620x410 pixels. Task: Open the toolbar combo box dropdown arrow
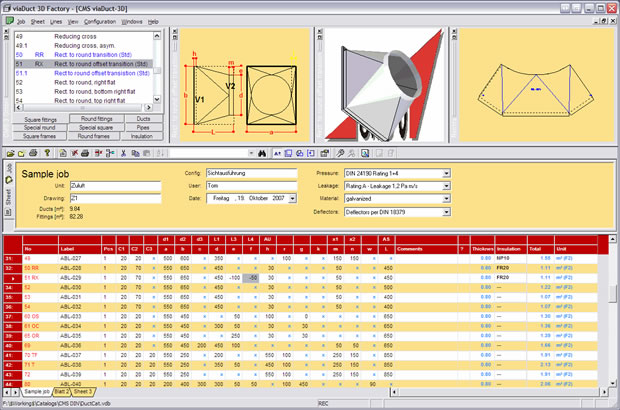(251, 153)
